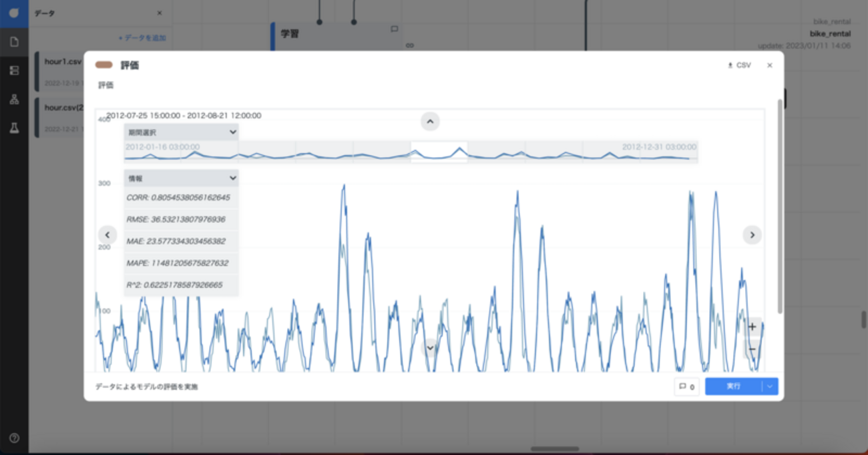Zoom out chart with minus button
868x455 pixels.
(x=752, y=349)
